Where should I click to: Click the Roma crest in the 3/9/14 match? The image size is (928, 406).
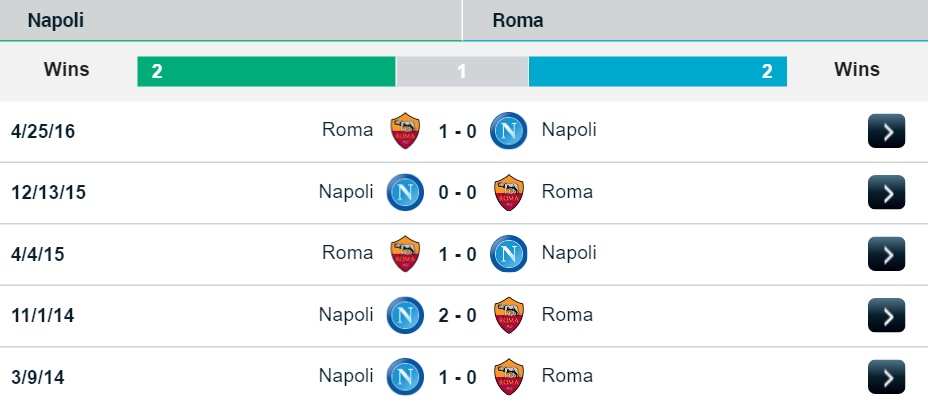(508, 377)
